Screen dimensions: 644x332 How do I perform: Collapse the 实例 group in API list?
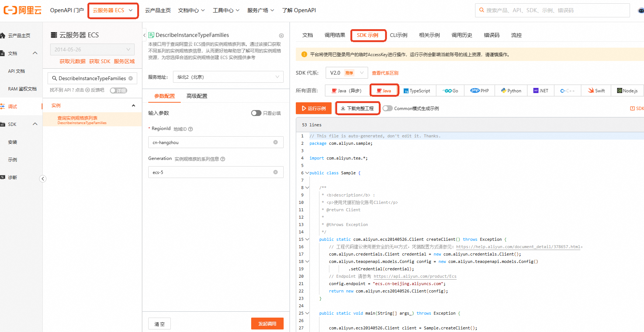click(134, 106)
